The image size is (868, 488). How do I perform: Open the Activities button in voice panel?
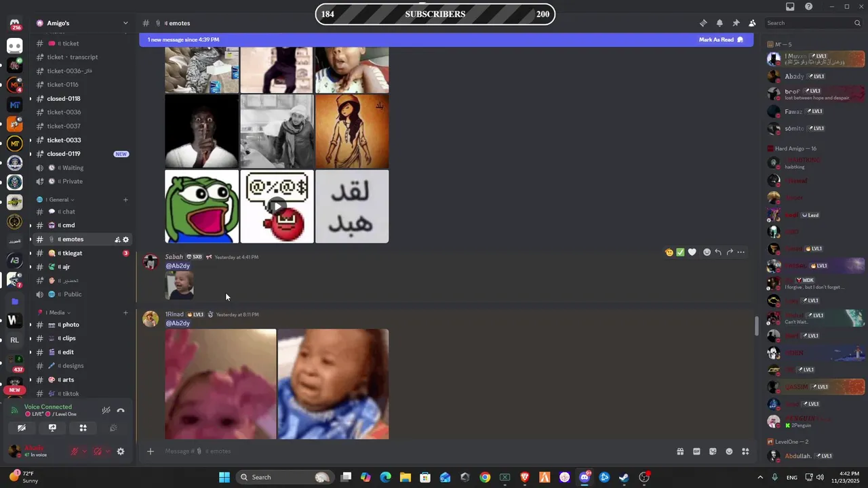click(x=83, y=428)
